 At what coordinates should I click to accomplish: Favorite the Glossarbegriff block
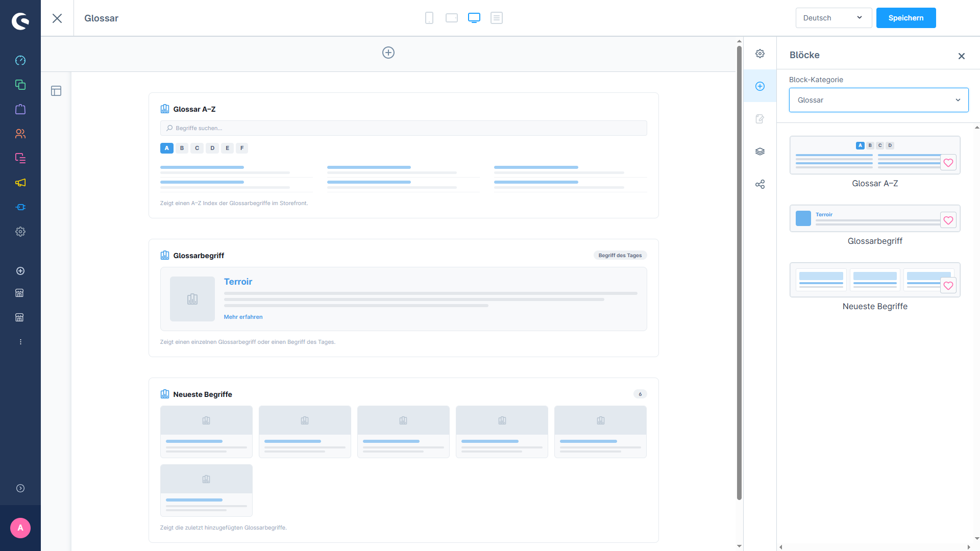pyautogui.click(x=948, y=220)
